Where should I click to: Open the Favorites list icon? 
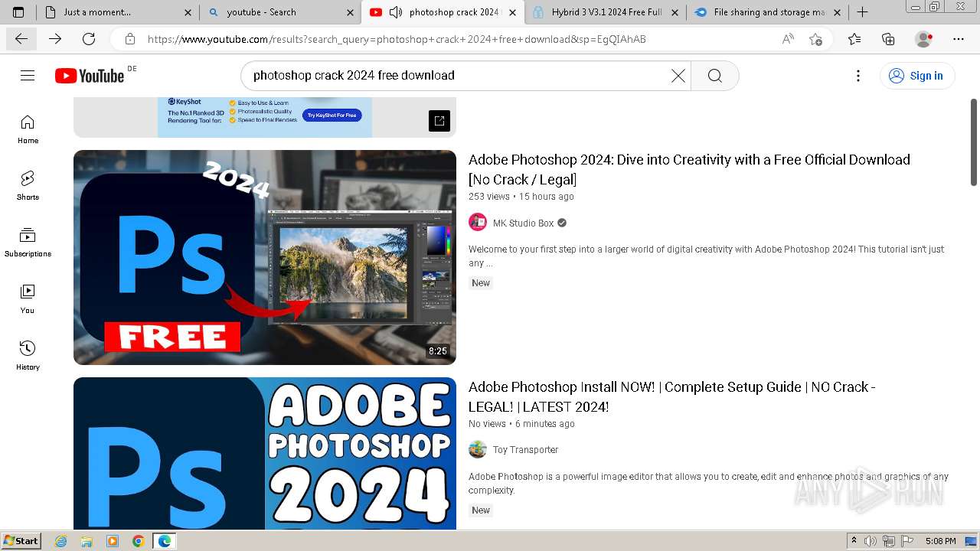click(x=854, y=39)
